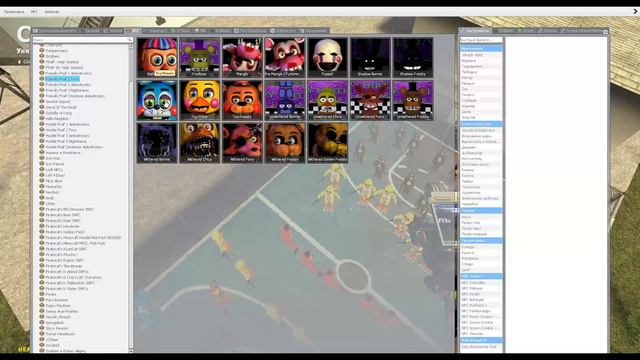This screenshot has width=640, height=360.
Task: Select the Hostile FNaF 2 Toys category
Action: (61, 130)
